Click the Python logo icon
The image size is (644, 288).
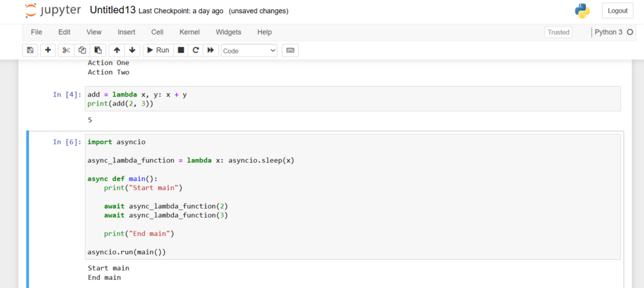(582, 11)
